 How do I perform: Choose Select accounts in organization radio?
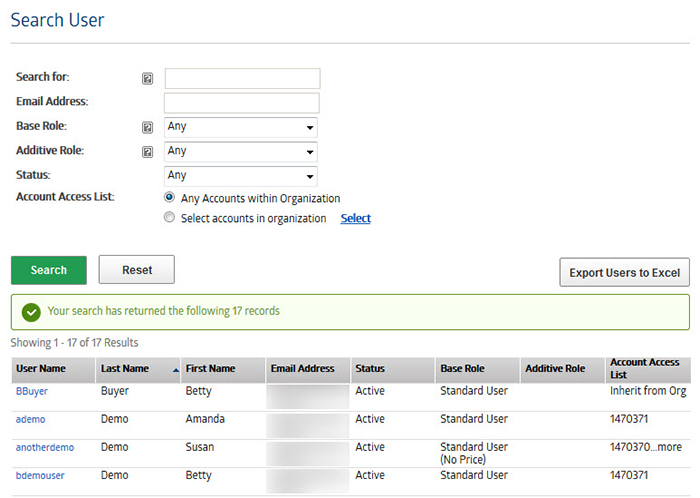point(169,217)
